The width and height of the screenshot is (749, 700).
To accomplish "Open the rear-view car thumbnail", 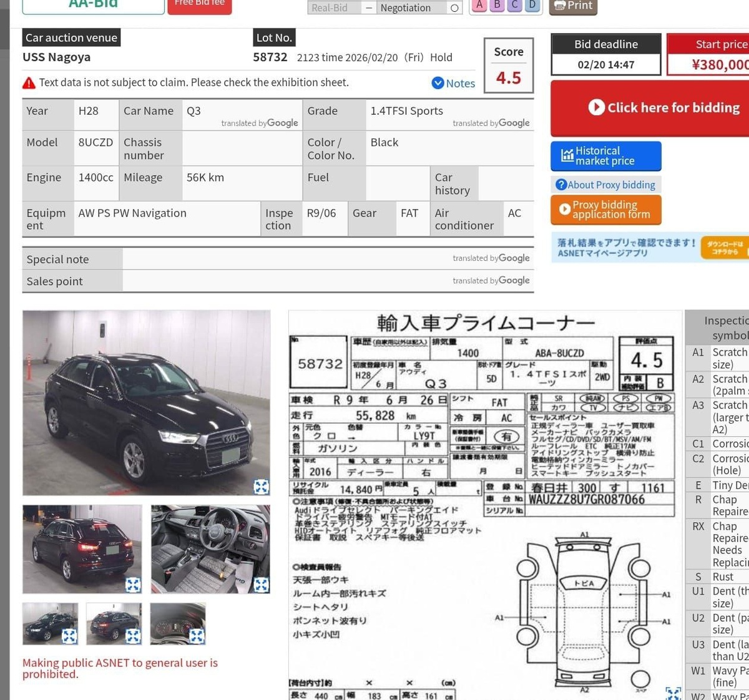I will [x=82, y=549].
